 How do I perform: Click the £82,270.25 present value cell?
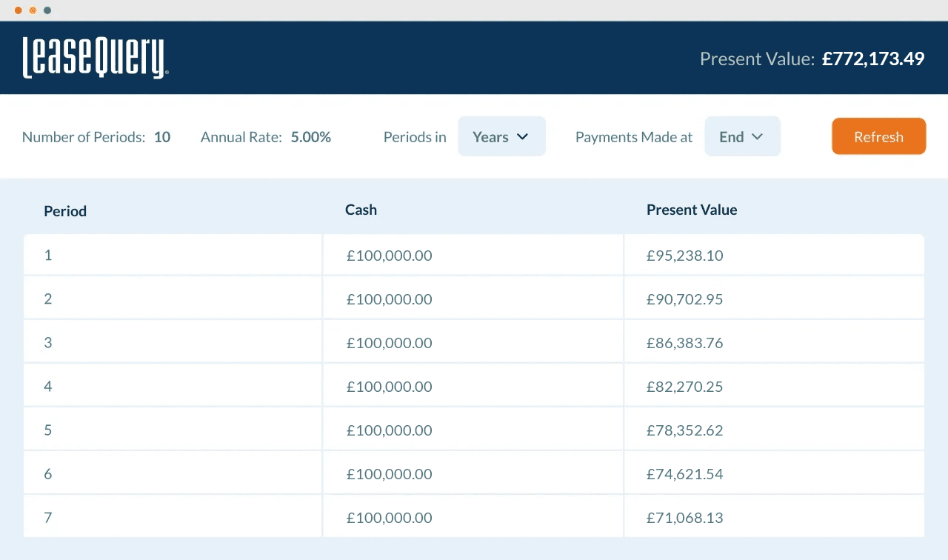tap(684, 387)
